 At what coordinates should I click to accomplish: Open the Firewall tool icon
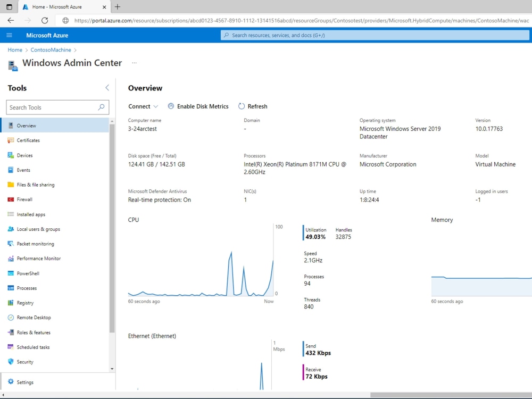coord(11,199)
